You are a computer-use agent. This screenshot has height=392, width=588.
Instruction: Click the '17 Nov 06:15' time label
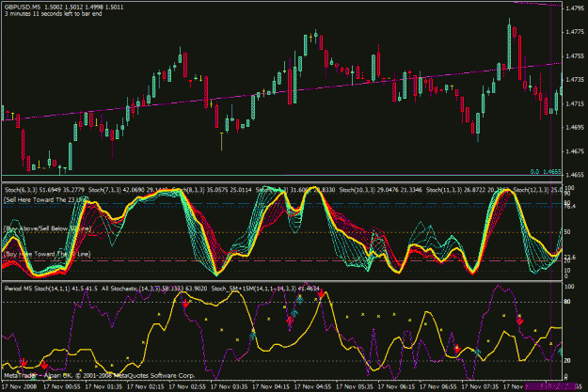pos(396,386)
